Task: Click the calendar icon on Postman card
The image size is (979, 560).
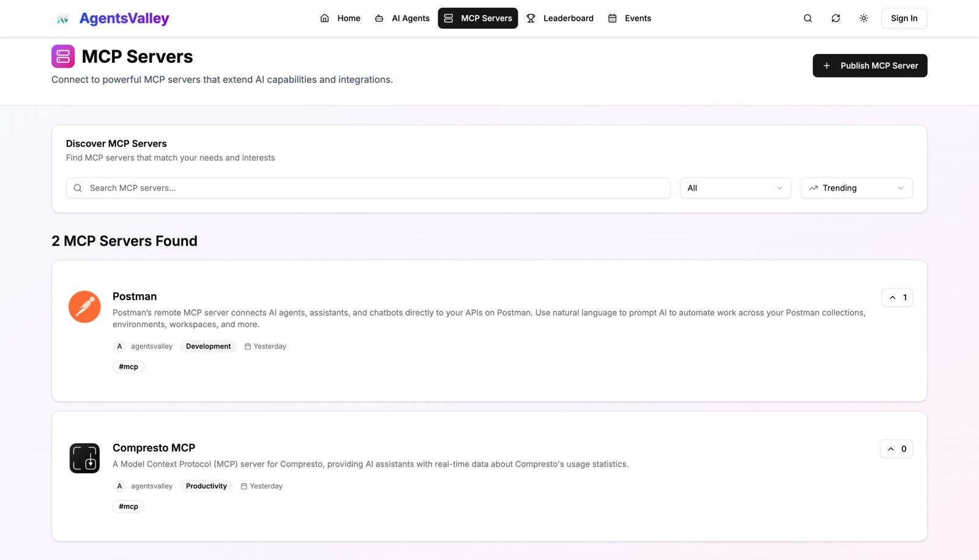Action: tap(248, 347)
